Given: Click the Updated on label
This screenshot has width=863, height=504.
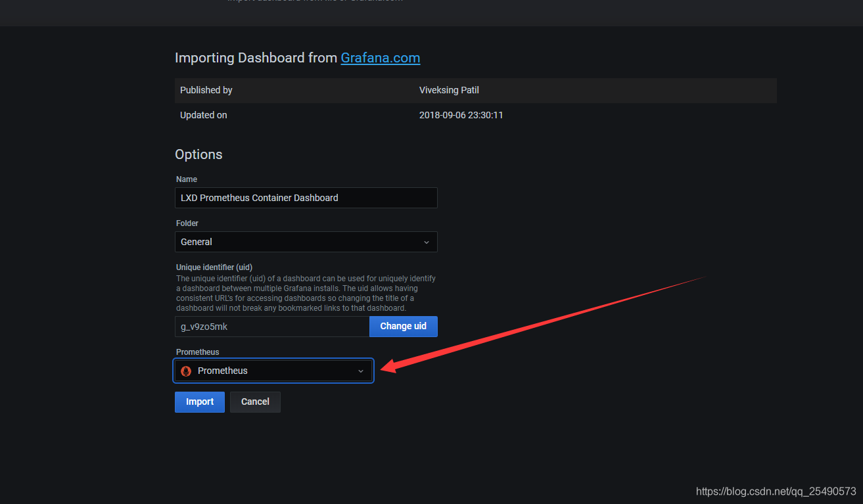Looking at the screenshot, I should 204,115.
